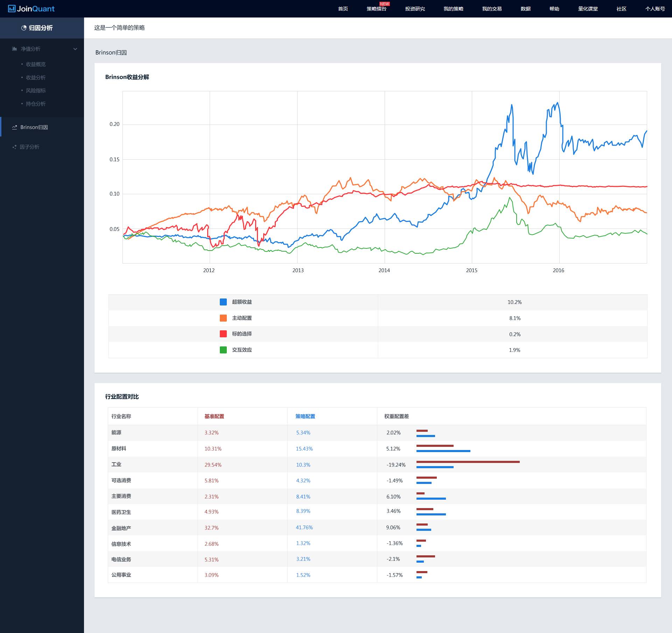Toggle the green 交互效应 legend swatch
This screenshot has width=672, height=633.
[x=223, y=350]
